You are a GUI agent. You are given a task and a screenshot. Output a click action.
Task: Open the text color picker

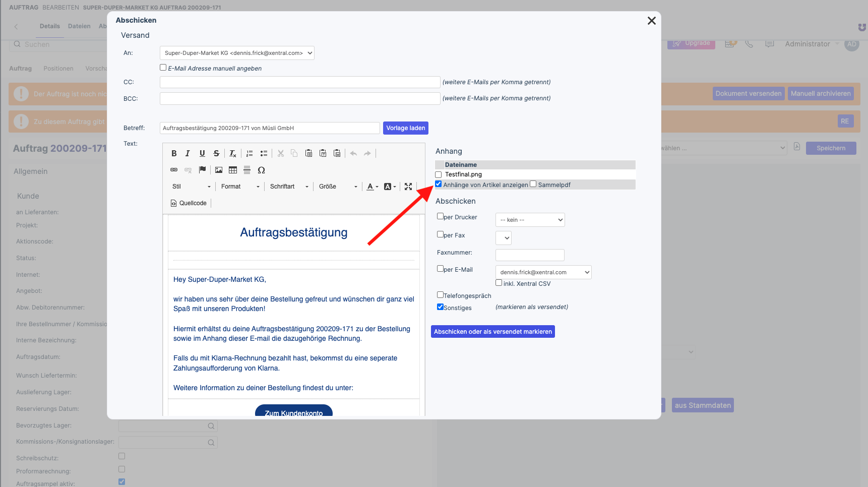tap(372, 187)
